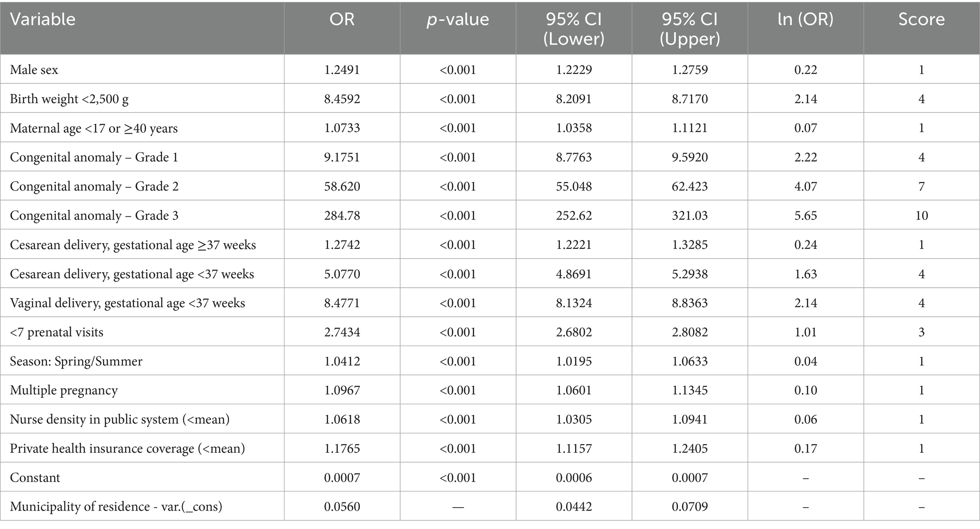This screenshot has width=980, height=529.
Task: Click the 95% CI (Lower) header
Action: pyautogui.click(x=574, y=28)
